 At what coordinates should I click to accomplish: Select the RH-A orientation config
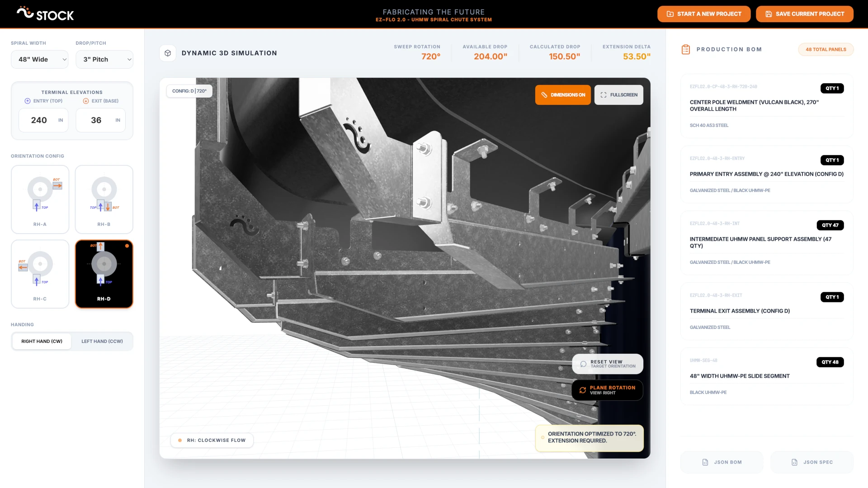[x=40, y=199]
